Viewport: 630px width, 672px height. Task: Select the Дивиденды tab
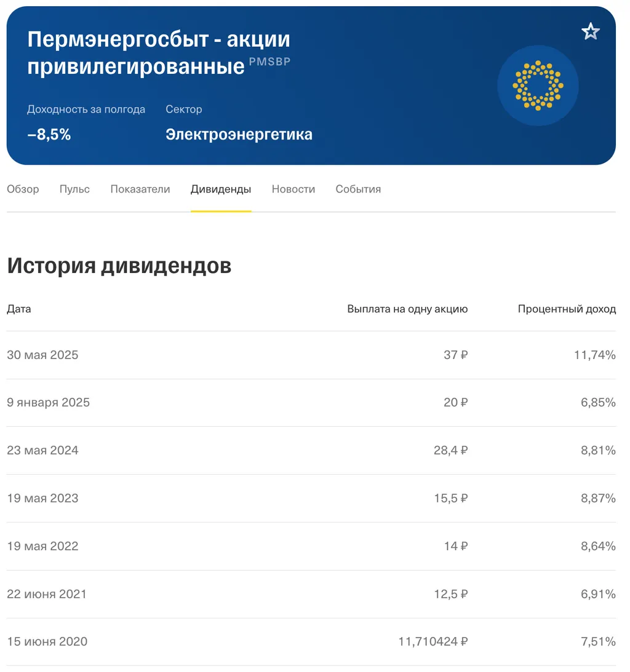point(221,189)
